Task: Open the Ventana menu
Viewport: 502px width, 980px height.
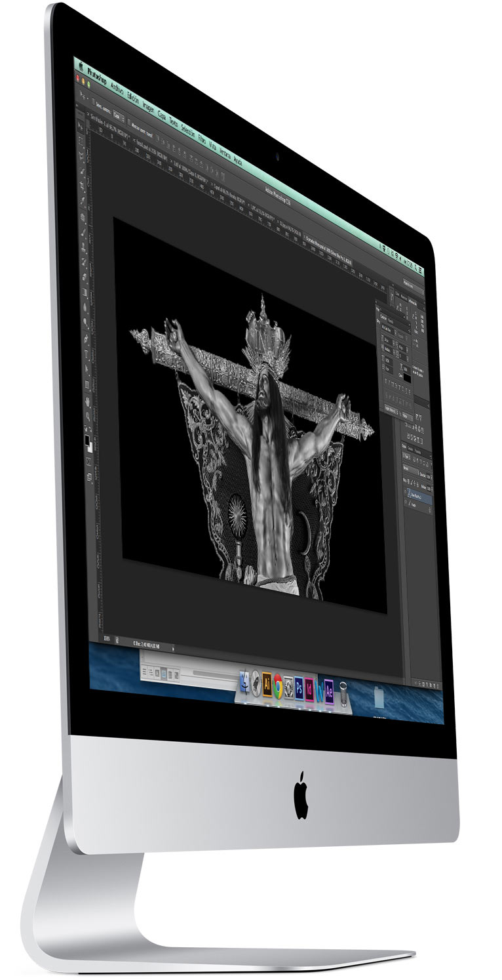Action: click(225, 153)
